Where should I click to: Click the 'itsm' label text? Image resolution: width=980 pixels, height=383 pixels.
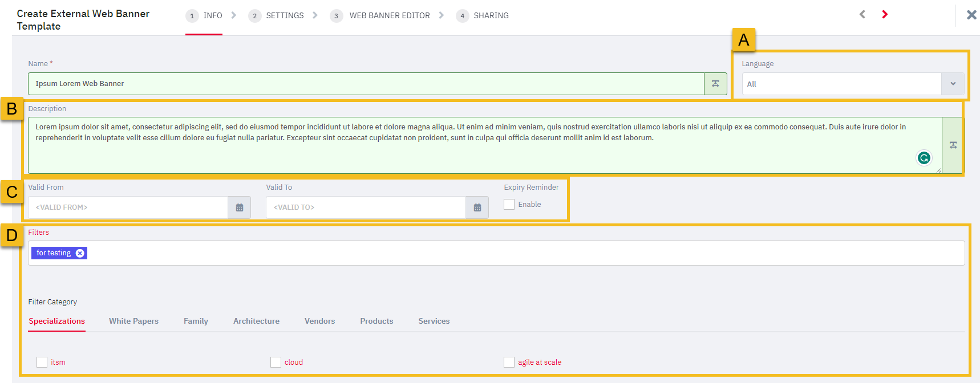[x=58, y=362]
